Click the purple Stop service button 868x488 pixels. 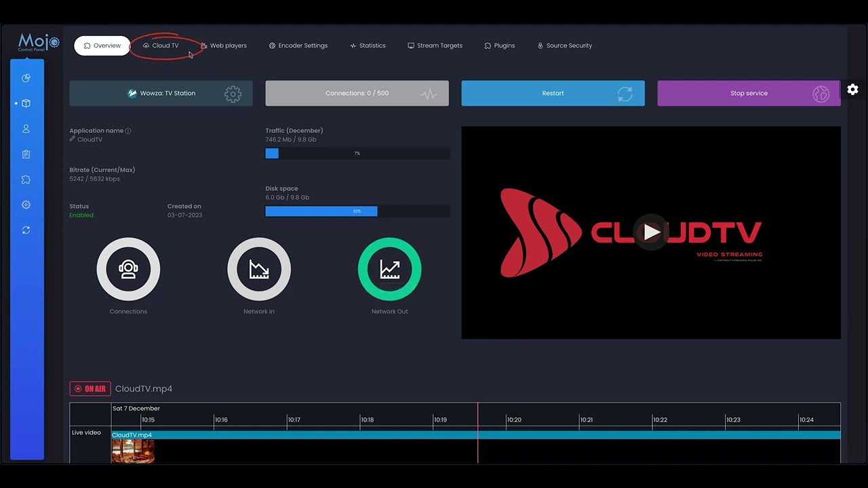pyautogui.click(x=749, y=94)
